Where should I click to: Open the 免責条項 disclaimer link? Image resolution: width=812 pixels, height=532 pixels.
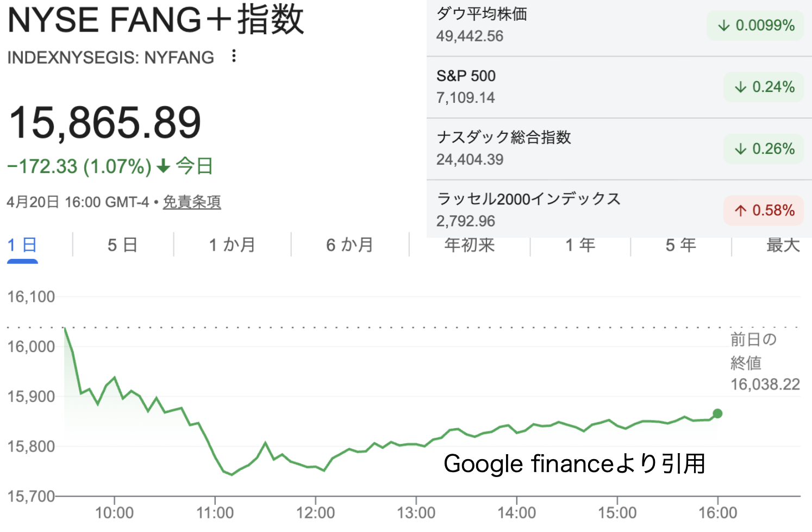192,202
